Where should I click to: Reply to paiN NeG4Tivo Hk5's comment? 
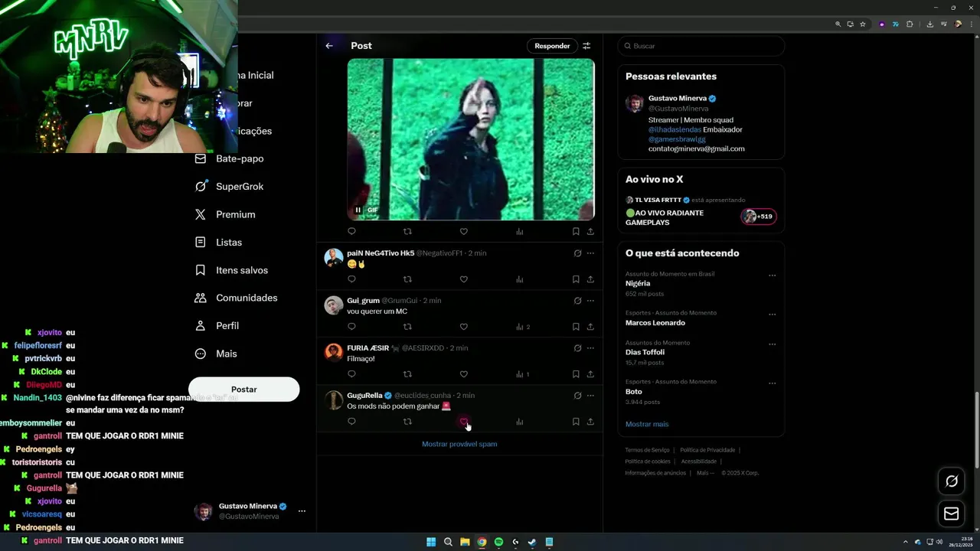[351, 279]
